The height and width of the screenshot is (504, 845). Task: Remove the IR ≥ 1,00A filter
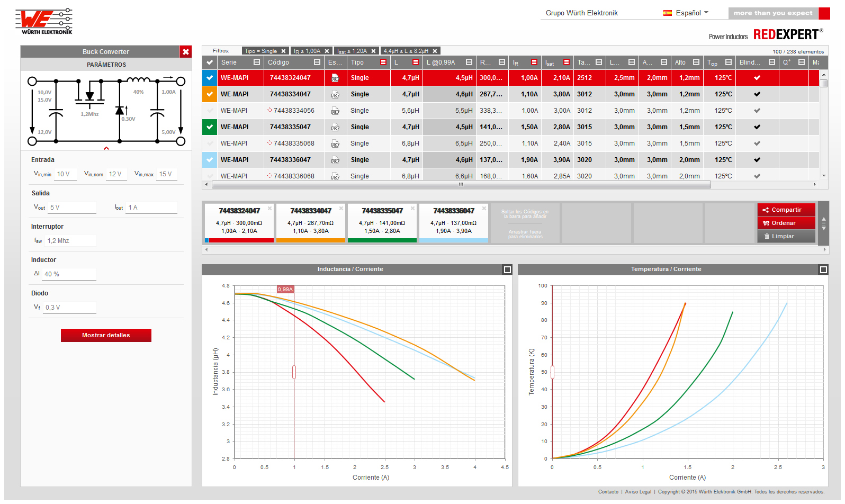coord(327,51)
